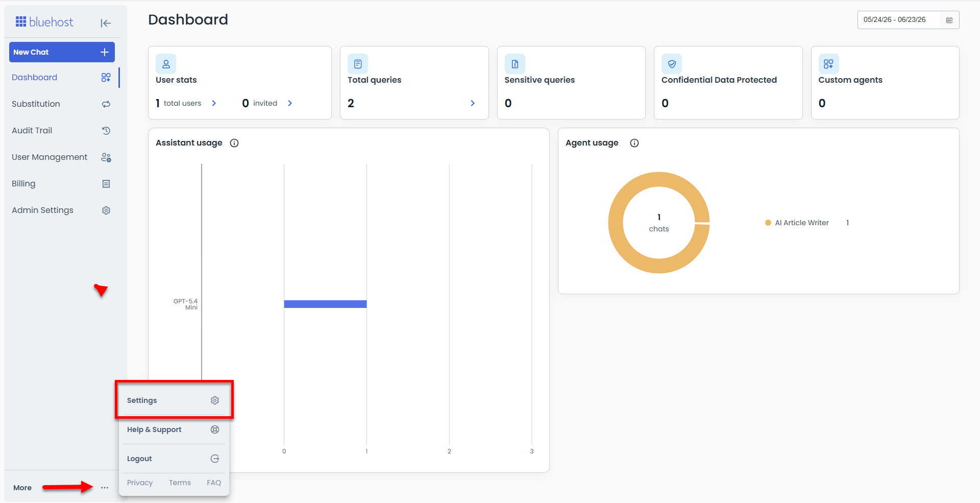
Task: Click the Audit Trail history icon
Action: coord(106,131)
